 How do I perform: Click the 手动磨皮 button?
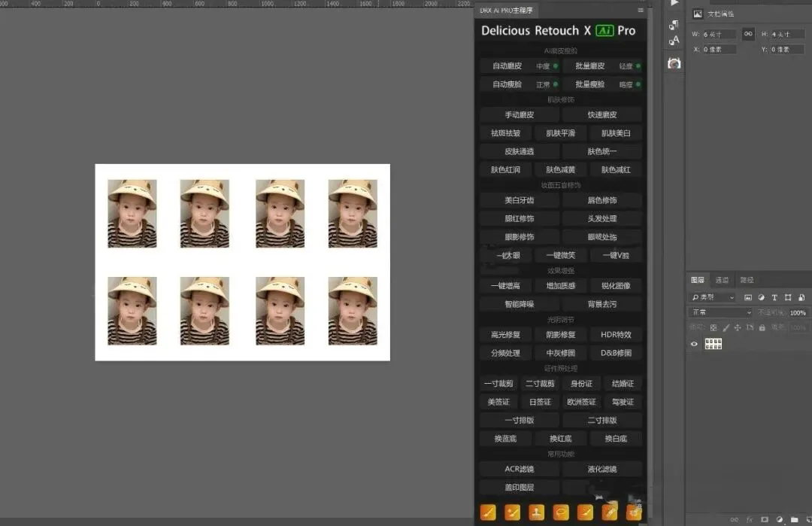tap(520, 115)
